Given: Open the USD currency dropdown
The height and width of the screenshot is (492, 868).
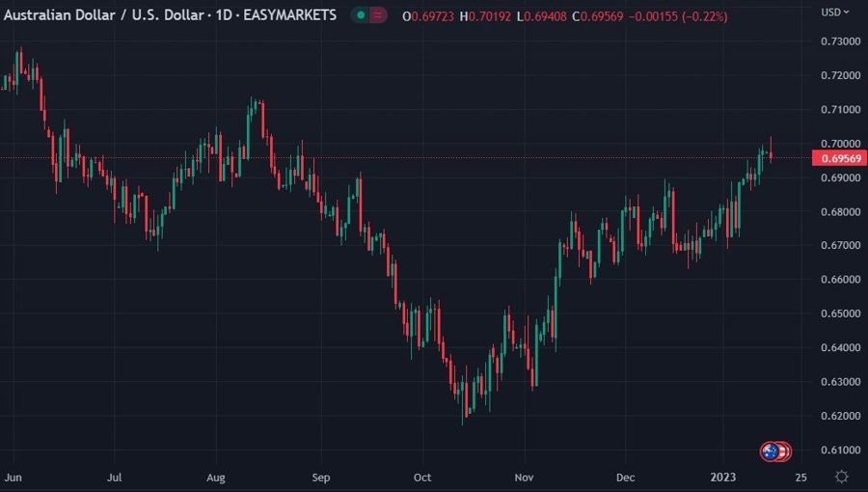Looking at the screenshot, I should [x=835, y=12].
